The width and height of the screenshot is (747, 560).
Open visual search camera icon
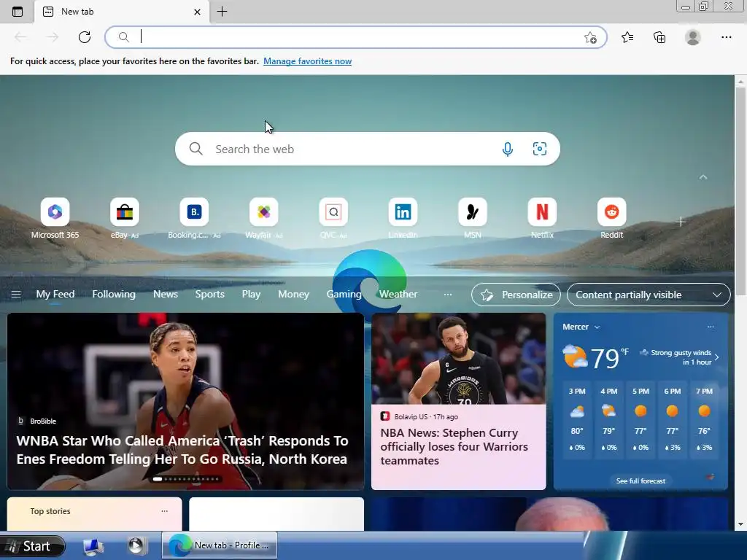539,149
